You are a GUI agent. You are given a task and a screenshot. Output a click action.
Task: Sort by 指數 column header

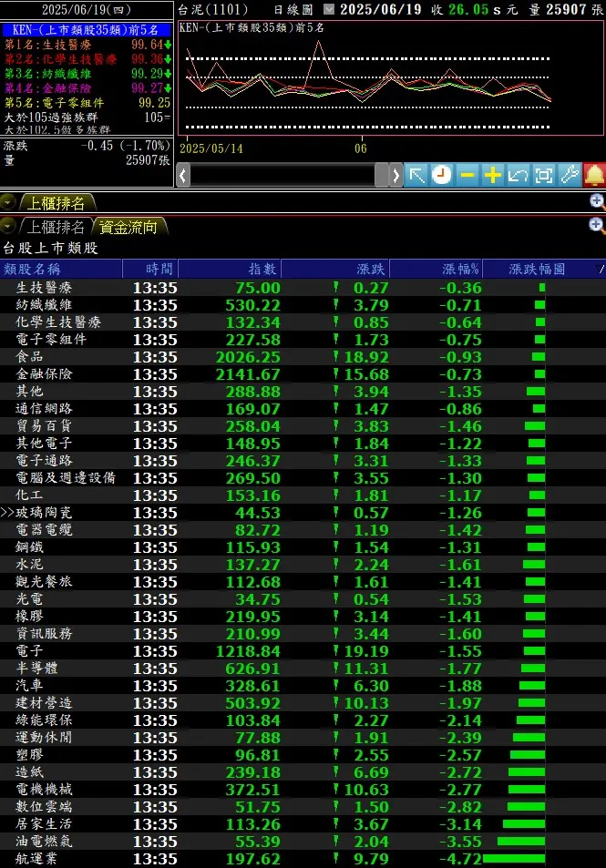click(x=230, y=269)
